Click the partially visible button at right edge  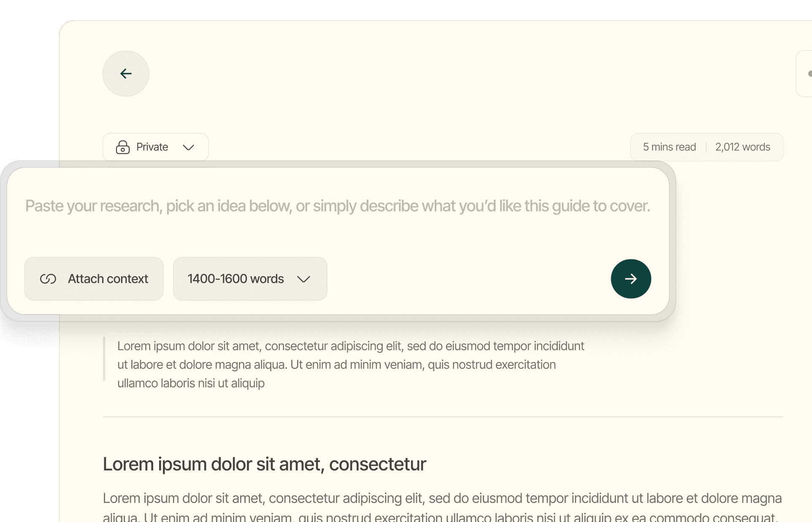pyautogui.click(x=805, y=74)
